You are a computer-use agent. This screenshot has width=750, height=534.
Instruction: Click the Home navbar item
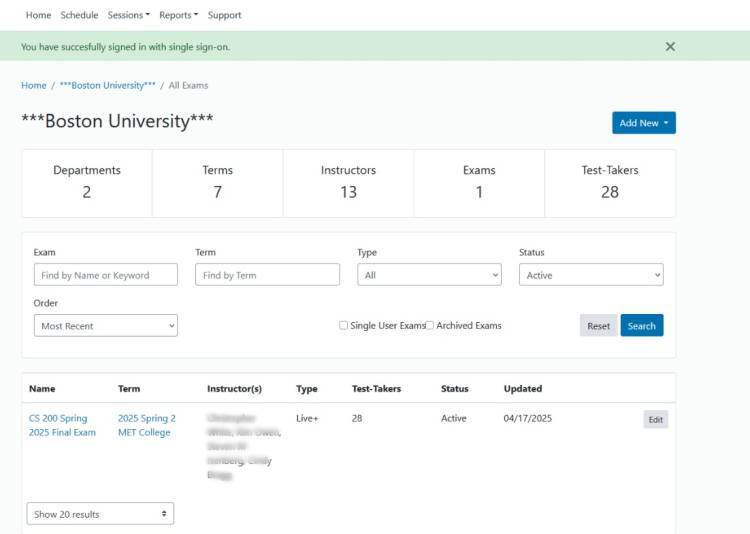(x=38, y=15)
